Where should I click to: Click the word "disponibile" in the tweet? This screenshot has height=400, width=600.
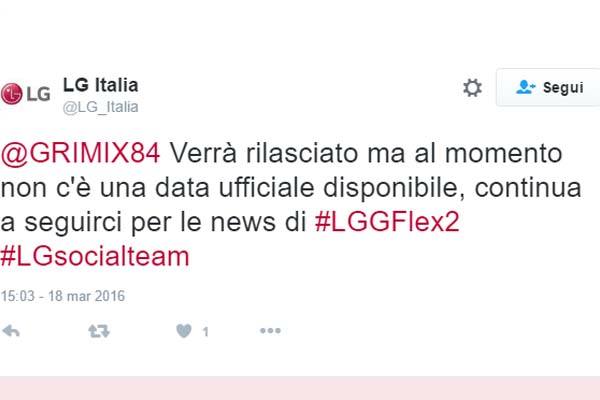click(x=394, y=188)
